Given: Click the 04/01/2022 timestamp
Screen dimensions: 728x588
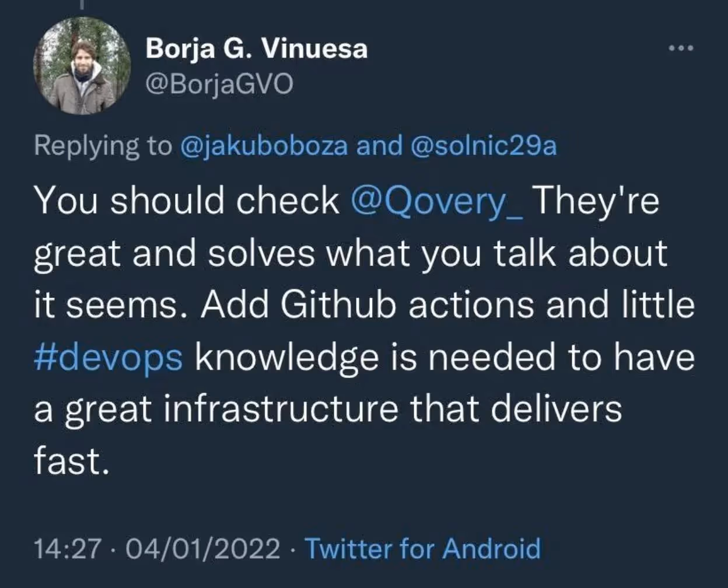Looking at the screenshot, I should click(187, 548).
